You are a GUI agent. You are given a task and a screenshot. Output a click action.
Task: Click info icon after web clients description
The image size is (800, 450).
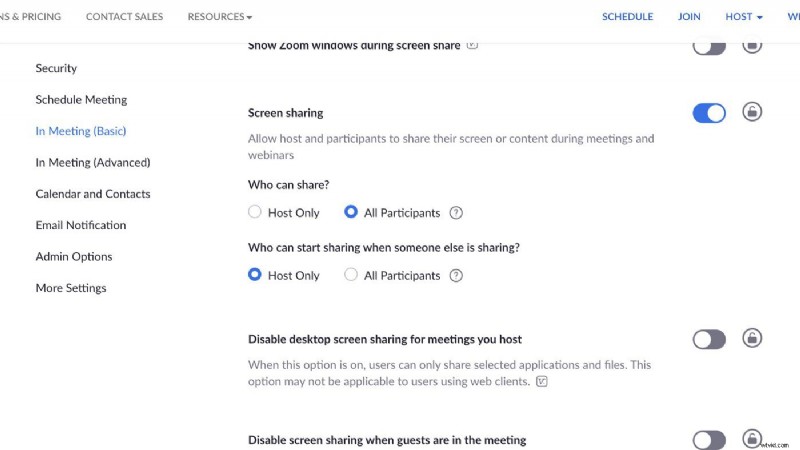(542, 382)
